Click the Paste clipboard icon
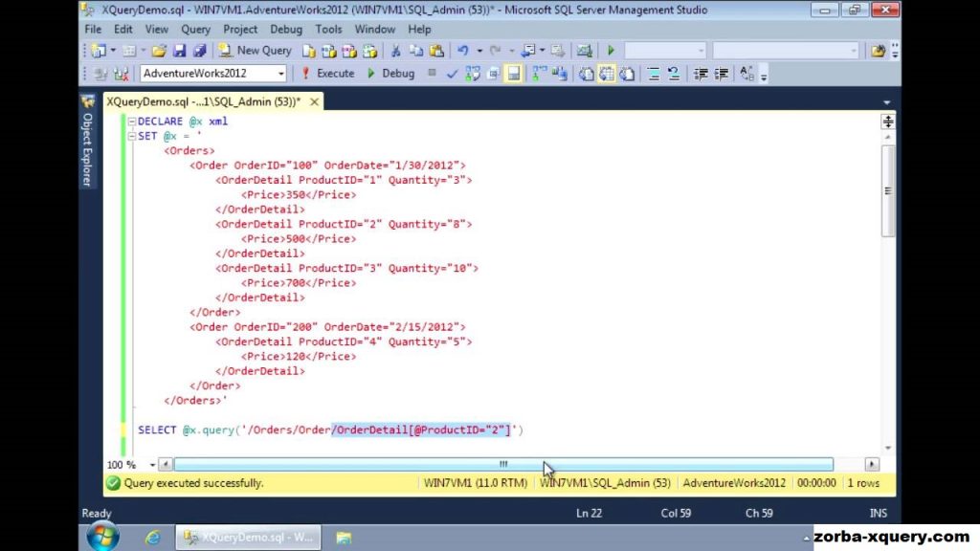The width and height of the screenshot is (980, 551). [436, 51]
